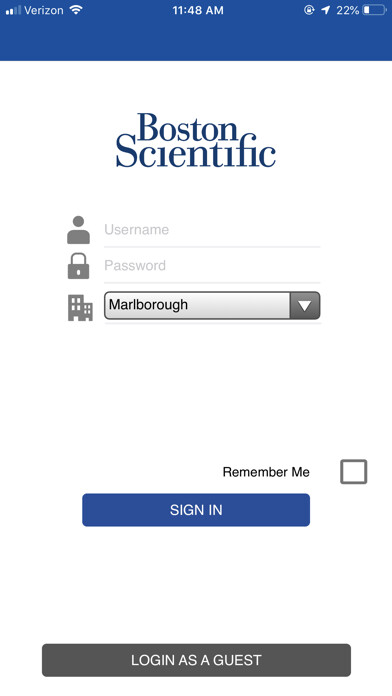
Task: Focus the Password input field
Action: (x=212, y=265)
